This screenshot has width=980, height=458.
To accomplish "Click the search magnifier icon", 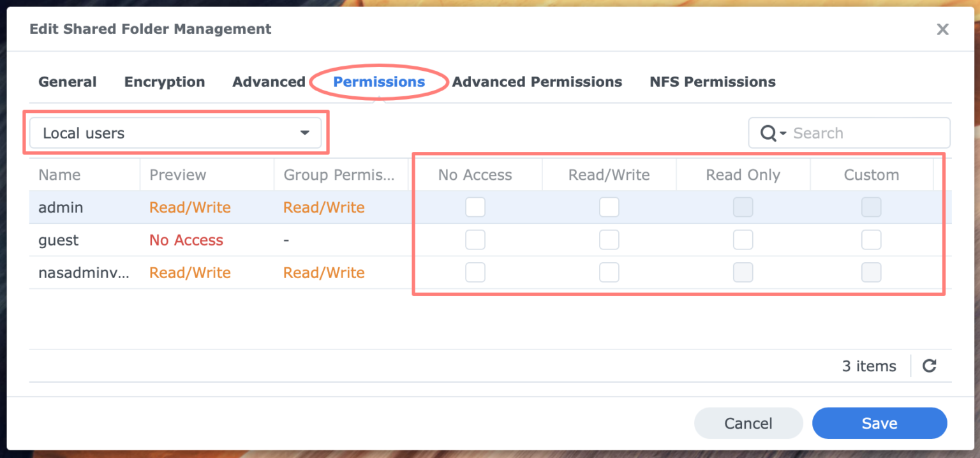I will coord(768,133).
